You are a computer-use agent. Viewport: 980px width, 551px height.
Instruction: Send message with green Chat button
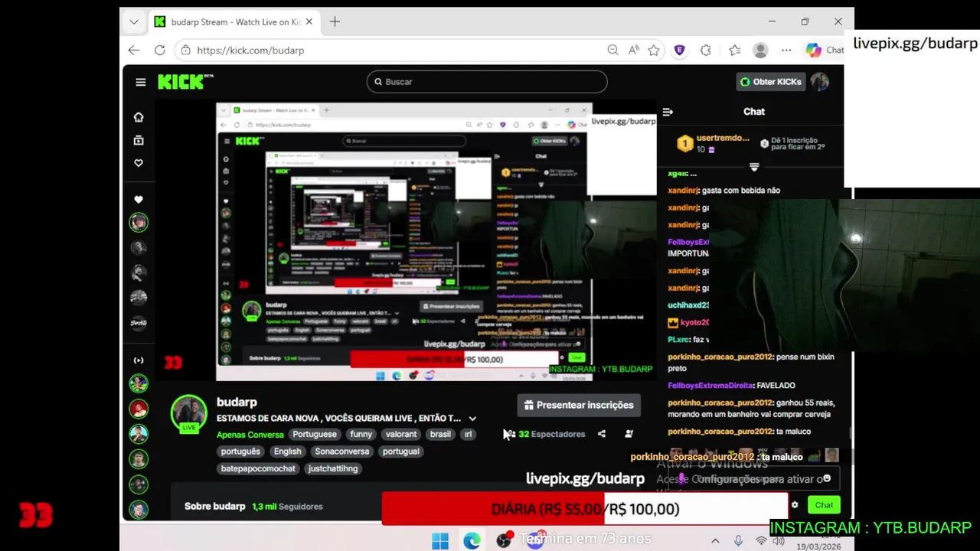pyautogui.click(x=824, y=505)
